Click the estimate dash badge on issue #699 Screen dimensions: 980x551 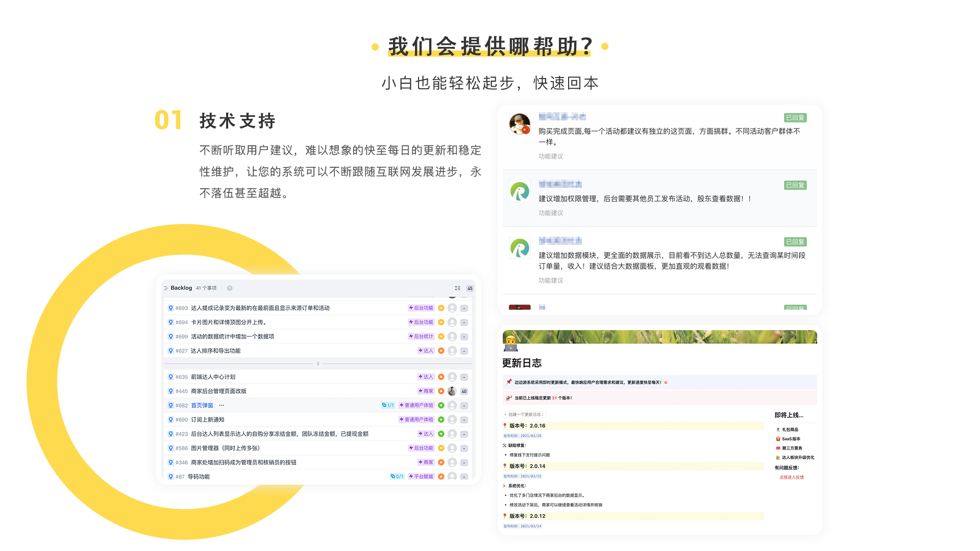click(464, 337)
